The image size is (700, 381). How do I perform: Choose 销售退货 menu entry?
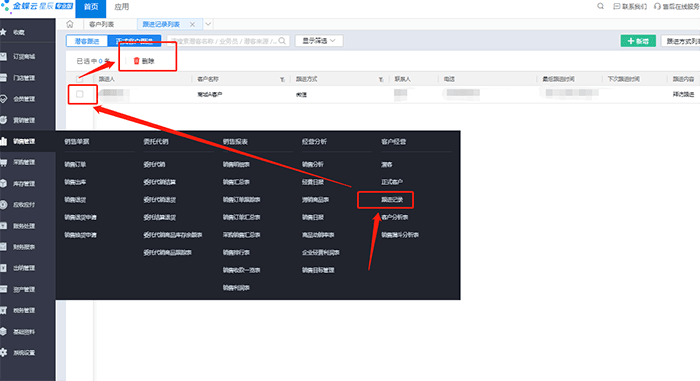click(75, 200)
